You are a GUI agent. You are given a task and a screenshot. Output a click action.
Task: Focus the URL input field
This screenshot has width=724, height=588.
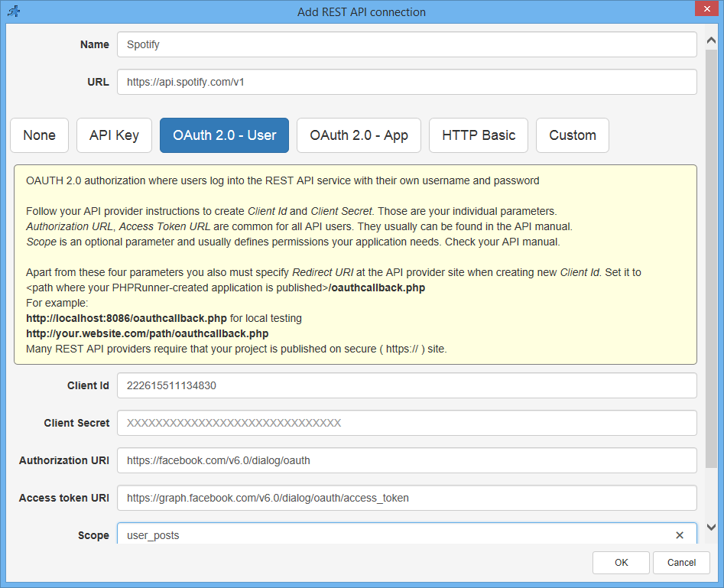click(406, 82)
